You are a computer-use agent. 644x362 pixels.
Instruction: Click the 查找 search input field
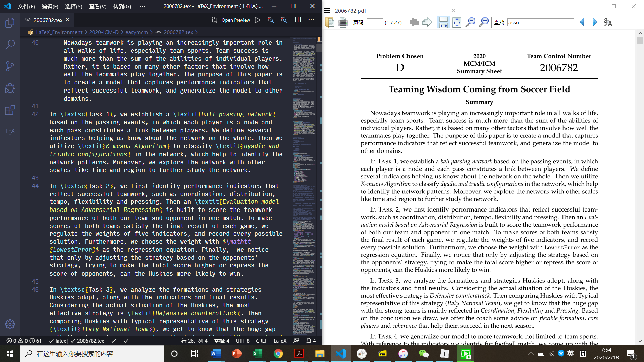(540, 22)
